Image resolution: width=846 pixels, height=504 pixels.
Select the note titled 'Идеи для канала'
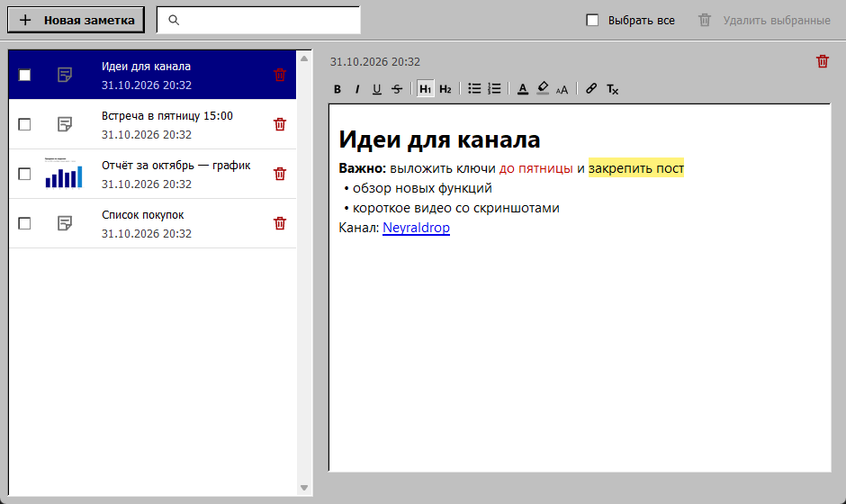click(x=152, y=75)
